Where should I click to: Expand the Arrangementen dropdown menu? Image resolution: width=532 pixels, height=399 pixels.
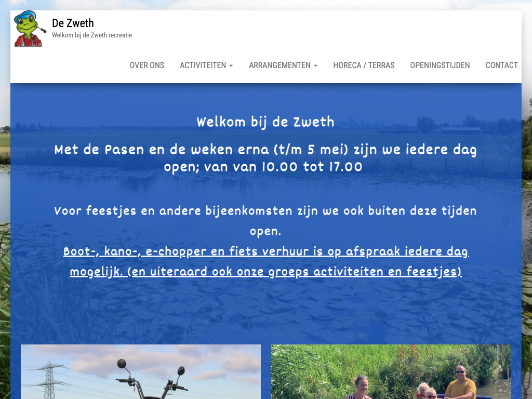pyautogui.click(x=283, y=65)
